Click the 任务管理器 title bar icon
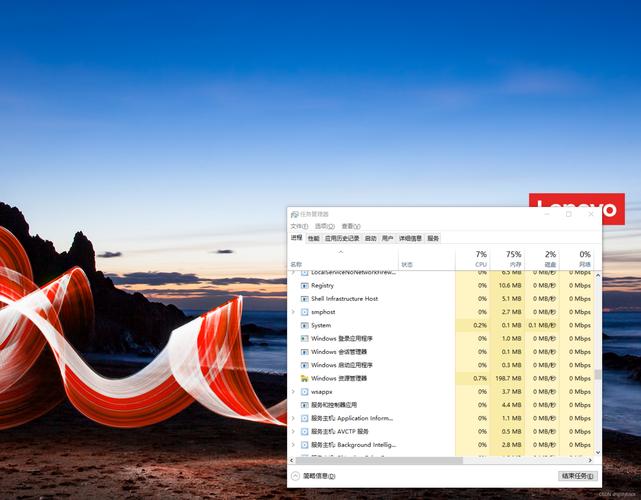 pyautogui.click(x=294, y=214)
